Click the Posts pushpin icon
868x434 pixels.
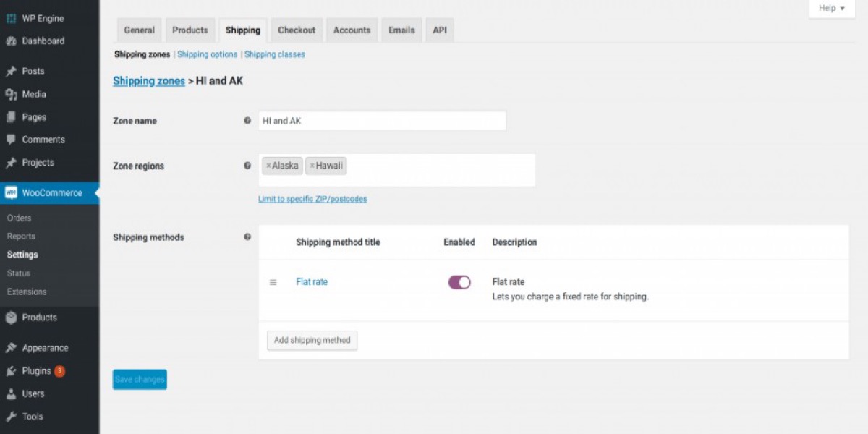tap(11, 72)
